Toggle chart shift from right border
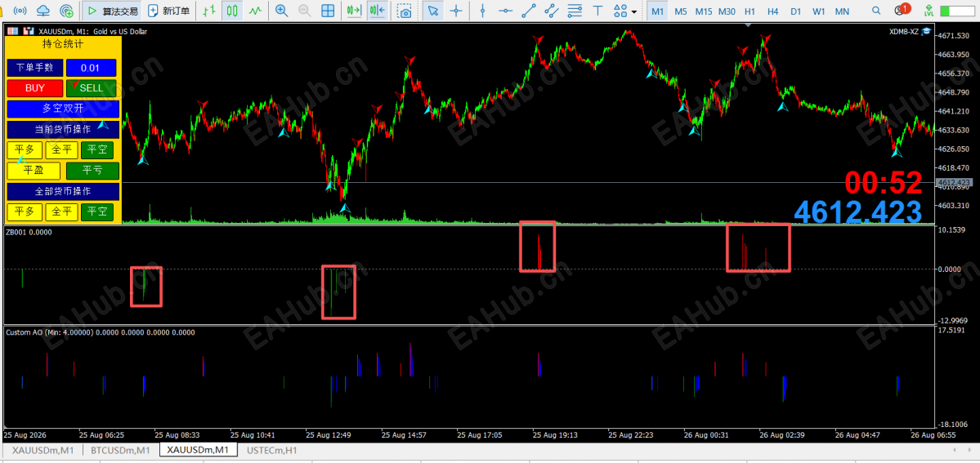Image resolution: width=980 pixels, height=463 pixels. pos(377,11)
